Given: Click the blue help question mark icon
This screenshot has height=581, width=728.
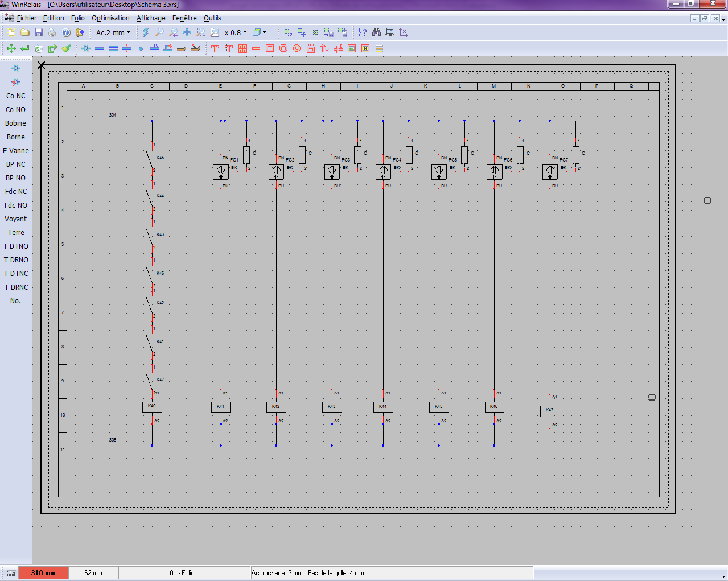Looking at the screenshot, I should pyautogui.click(x=66, y=32).
